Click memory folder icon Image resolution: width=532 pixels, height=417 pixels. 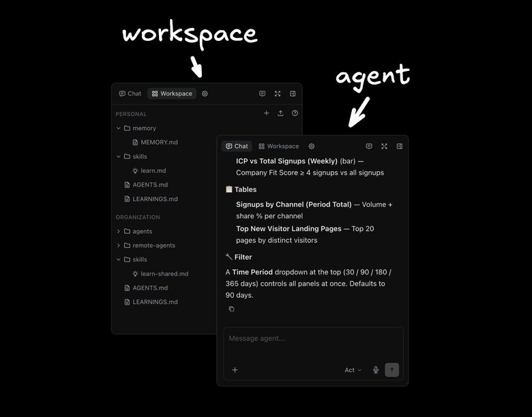tap(128, 128)
